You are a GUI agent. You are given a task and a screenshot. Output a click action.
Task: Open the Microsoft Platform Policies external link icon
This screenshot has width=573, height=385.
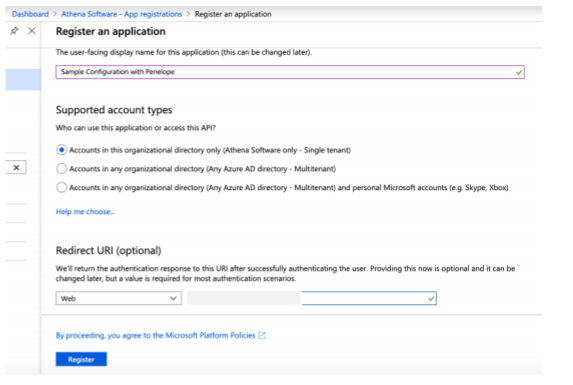point(262,335)
